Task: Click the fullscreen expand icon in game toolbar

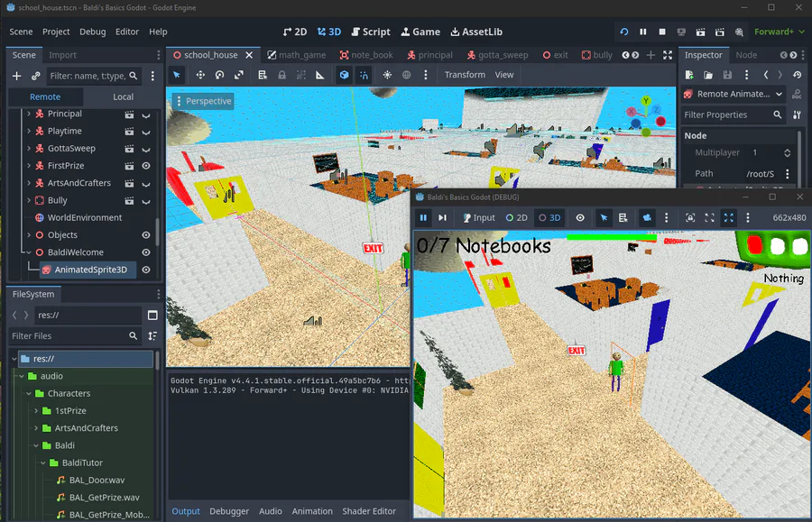Action: click(729, 218)
